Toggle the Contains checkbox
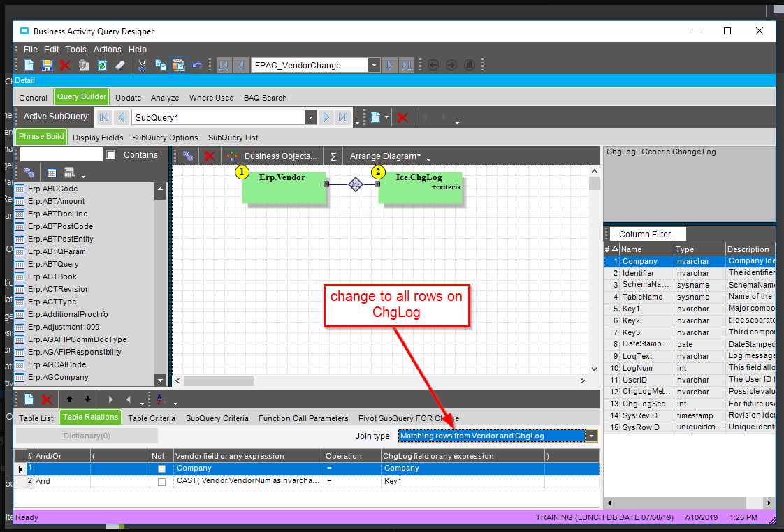This screenshot has height=532, width=784. pos(111,155)
